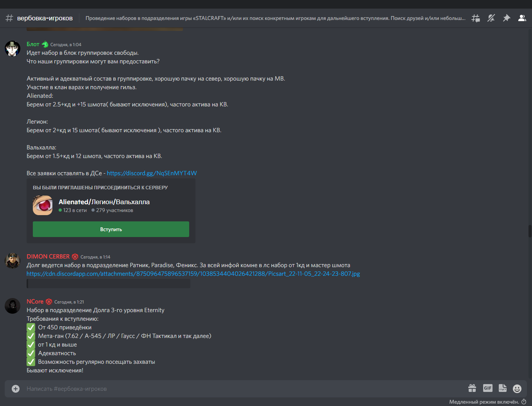Open the emoji picker smiley
Viewport: 532px width, 406px height.
tap(517, 388)
